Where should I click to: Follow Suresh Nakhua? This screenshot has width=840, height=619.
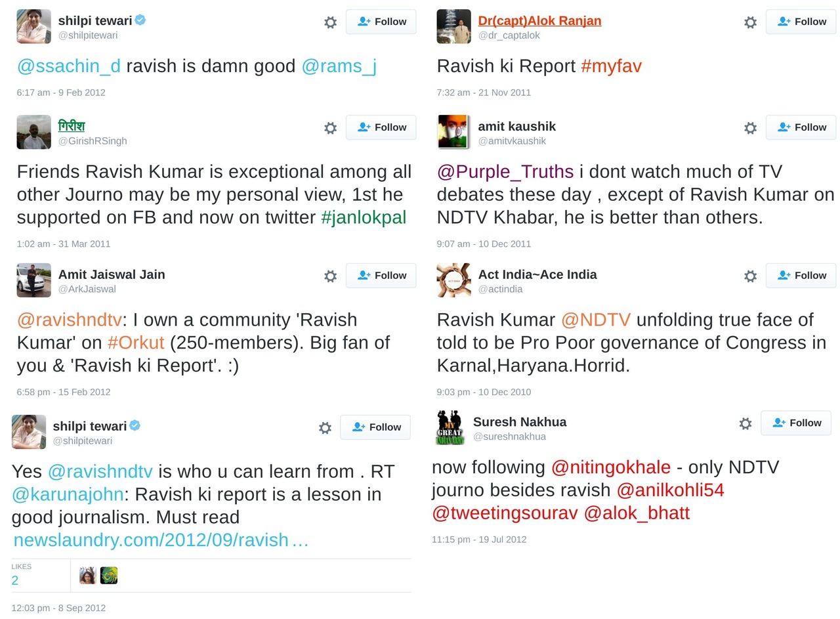(x=795, y=423)
